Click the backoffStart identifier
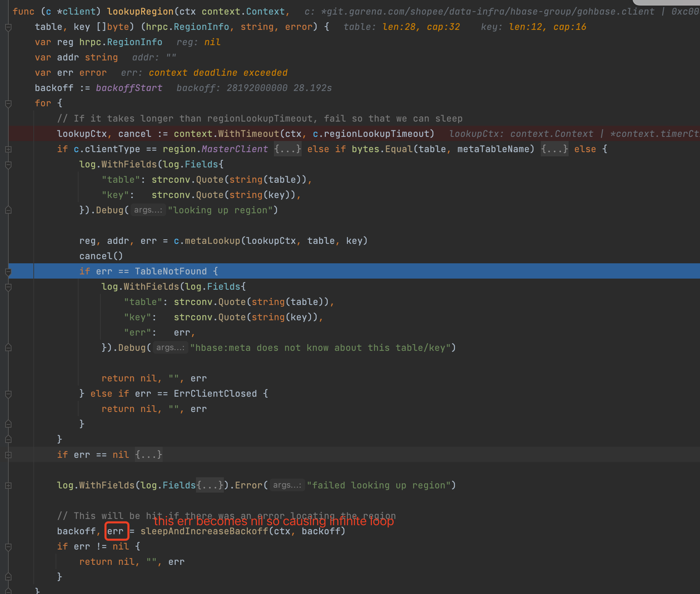This screenshot has height=594, width=700. coord(129,88)
